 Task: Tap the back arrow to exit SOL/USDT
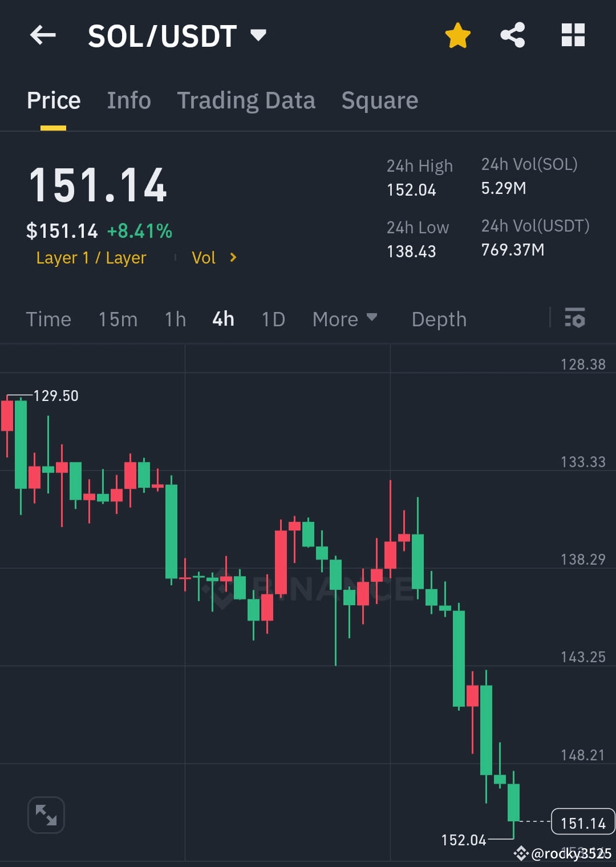43,35
